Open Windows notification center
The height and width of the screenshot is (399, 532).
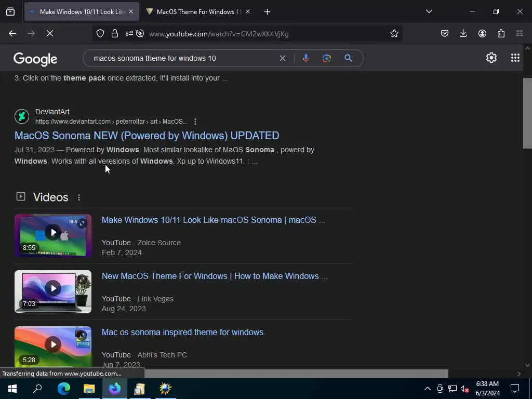515,389
